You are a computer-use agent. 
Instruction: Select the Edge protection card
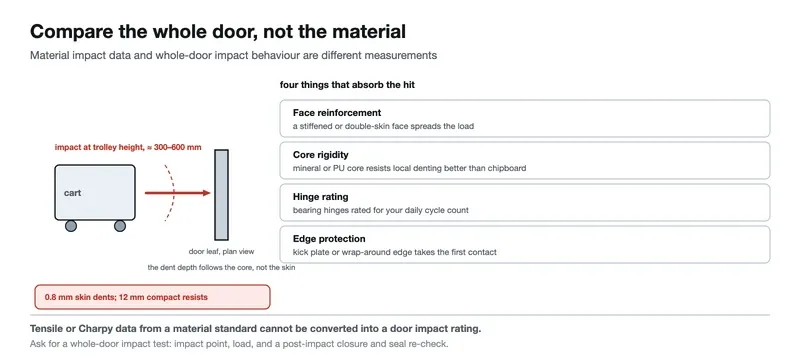click(x=524, y=245)
